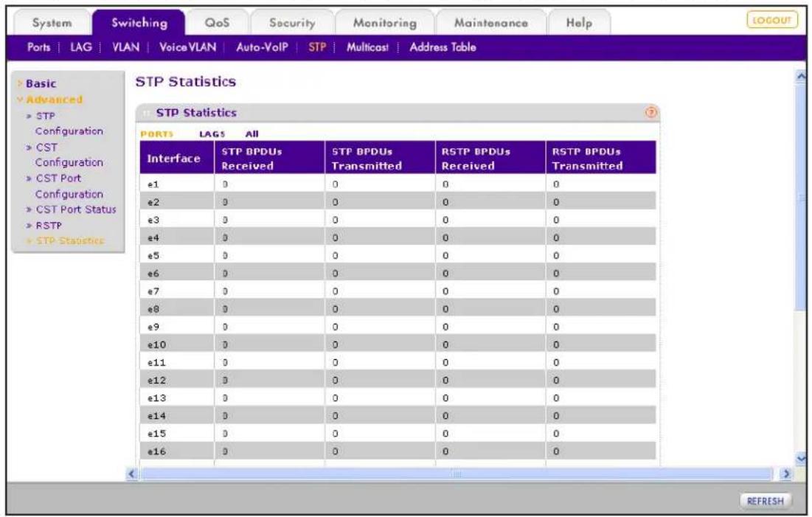This screenshot has width=812, height=517.
Task: Click the REFRESH button
Action: point(765,501)
